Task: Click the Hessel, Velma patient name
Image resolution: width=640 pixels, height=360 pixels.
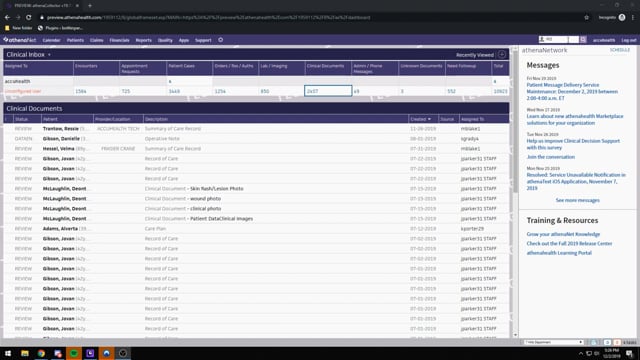Action: click(58, 149)
